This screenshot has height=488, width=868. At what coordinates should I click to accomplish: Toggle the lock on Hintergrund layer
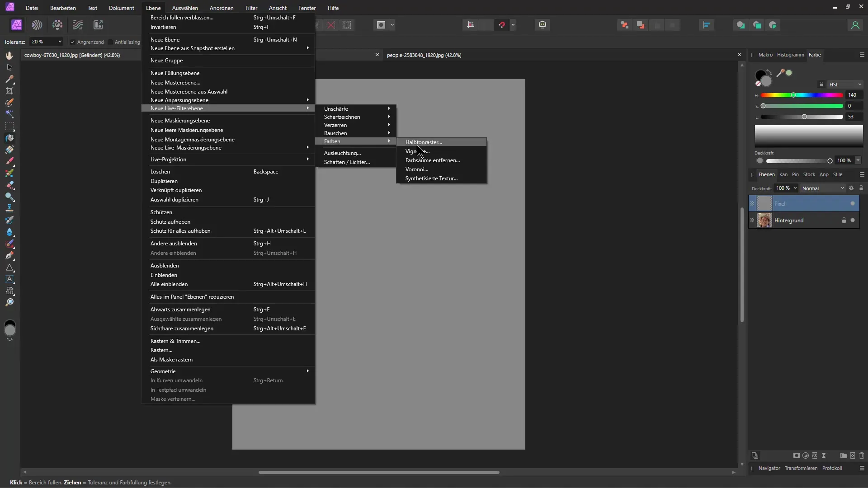(844, 221)
